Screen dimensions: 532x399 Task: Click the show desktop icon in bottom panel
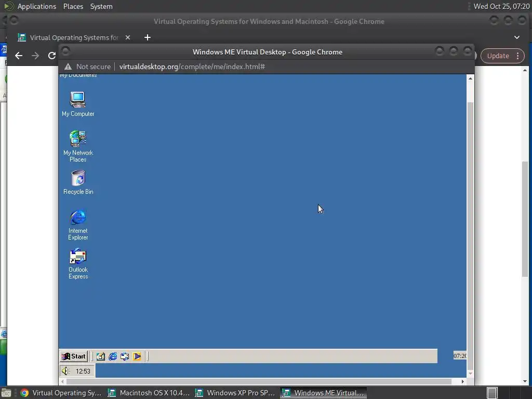[x=6, y=393]
